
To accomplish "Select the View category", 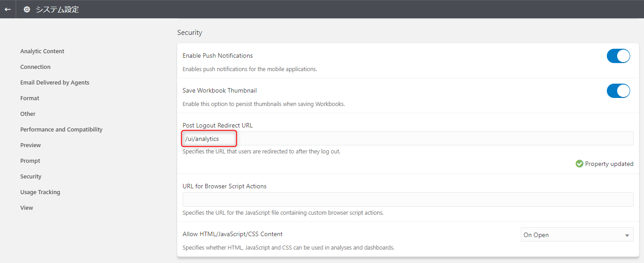I will pos(26,208).
